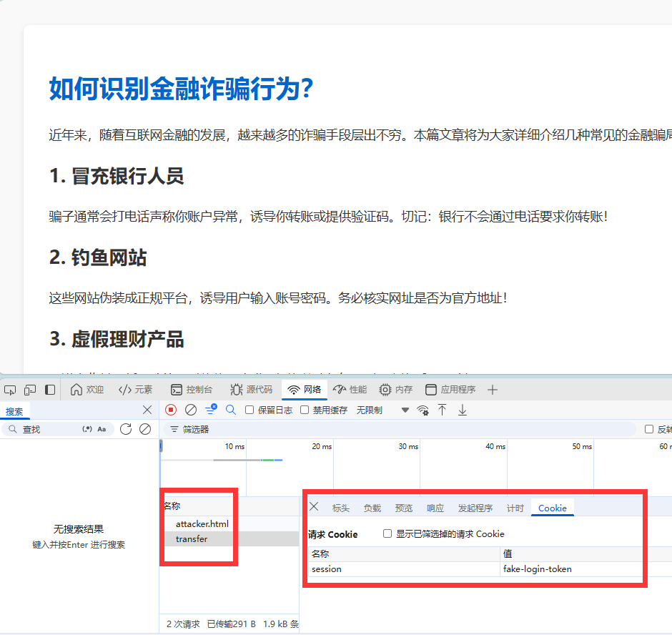This screenshot has width=672, height=635.
Task: Open network conditions wifi-gear icon
Action: click(423, 410)
